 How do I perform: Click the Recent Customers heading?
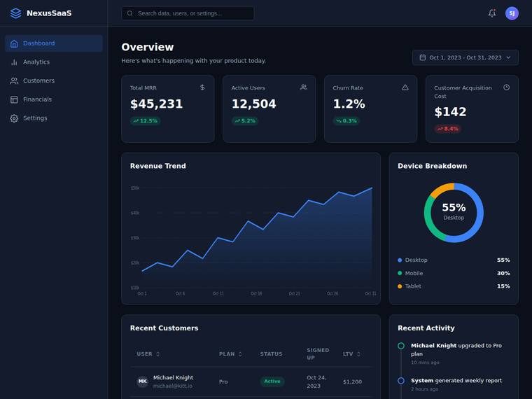click(164, 328)
